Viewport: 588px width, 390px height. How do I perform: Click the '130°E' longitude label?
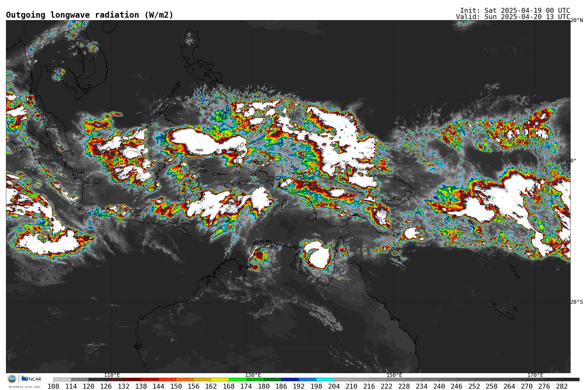pos(253,375)
